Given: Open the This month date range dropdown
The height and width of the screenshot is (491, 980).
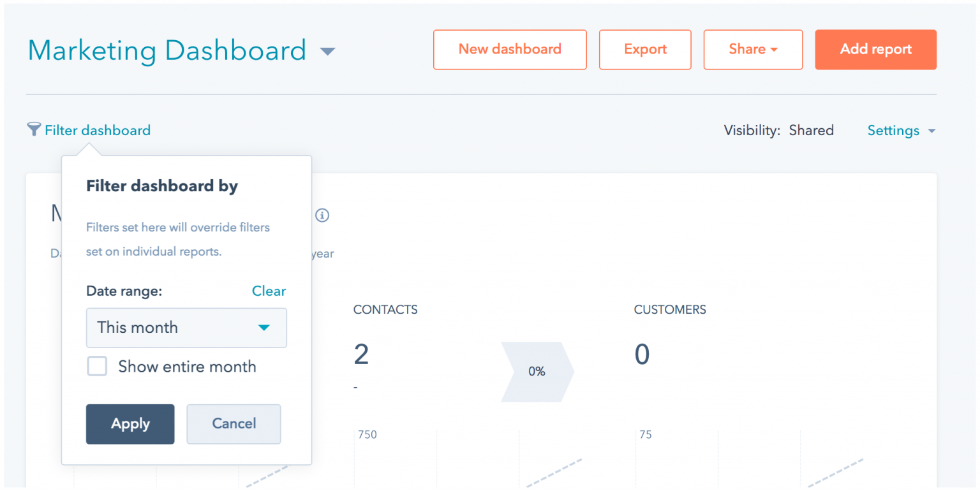Looking at the screenshot, I should (x=186, y=328).
